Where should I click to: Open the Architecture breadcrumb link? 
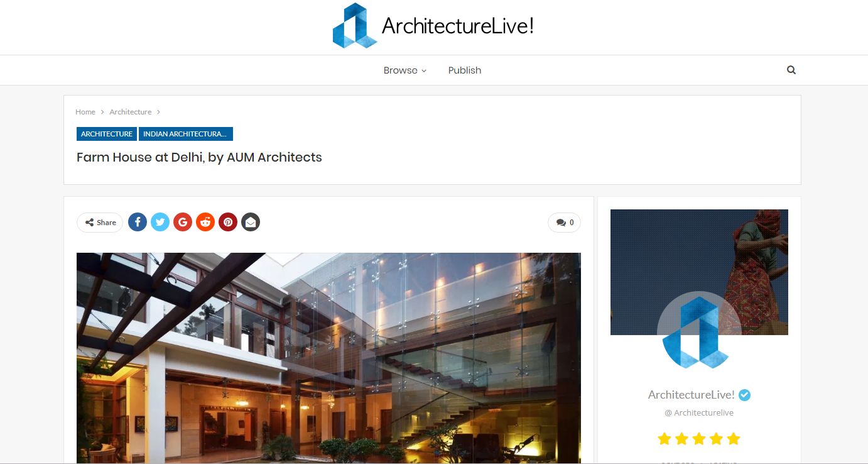point(131,112)
